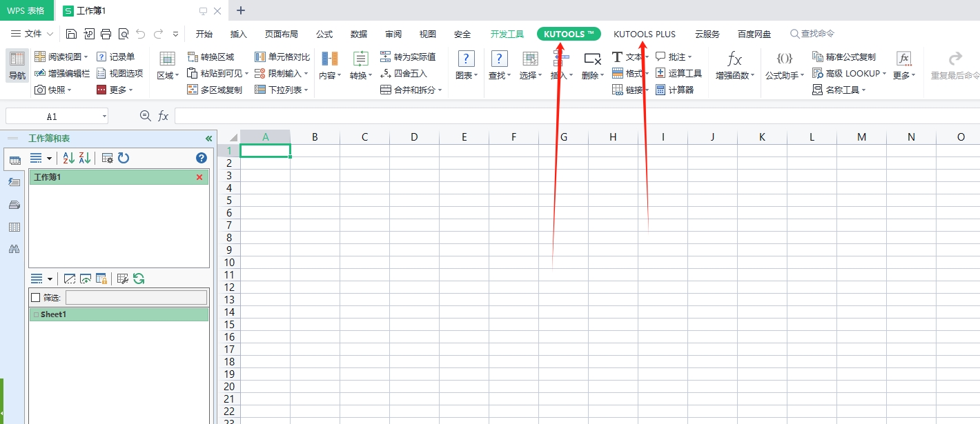Collapse the 工作簿和表 navigation pane
The width and height of the screenshot is (980, 424).
pos(208,139)
